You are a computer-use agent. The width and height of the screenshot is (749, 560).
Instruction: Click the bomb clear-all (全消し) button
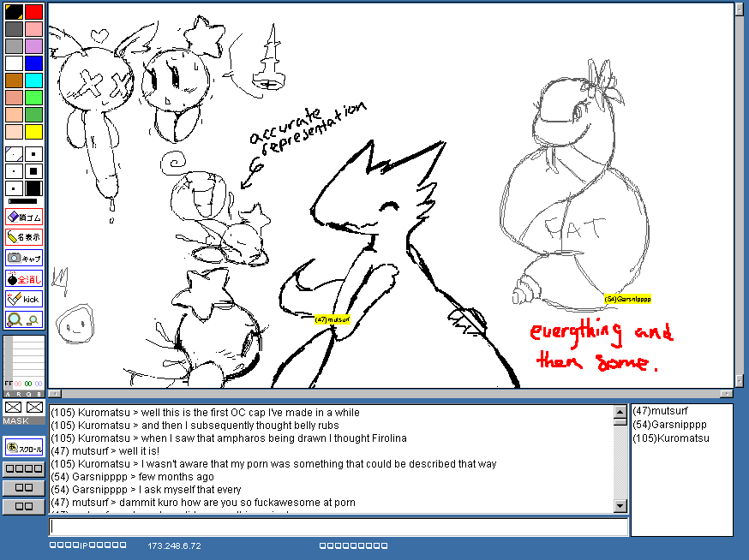point(24,279)
